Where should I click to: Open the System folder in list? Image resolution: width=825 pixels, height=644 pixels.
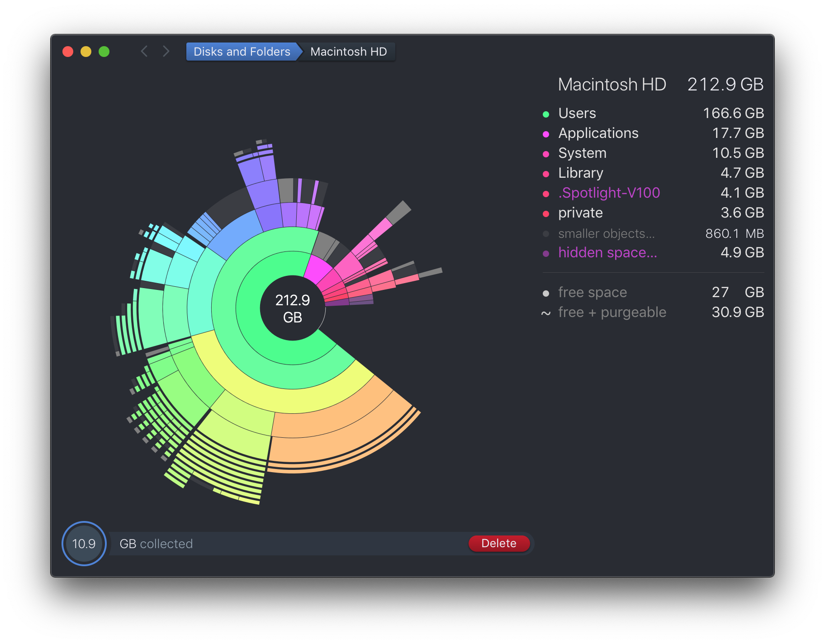coord(582,153)
